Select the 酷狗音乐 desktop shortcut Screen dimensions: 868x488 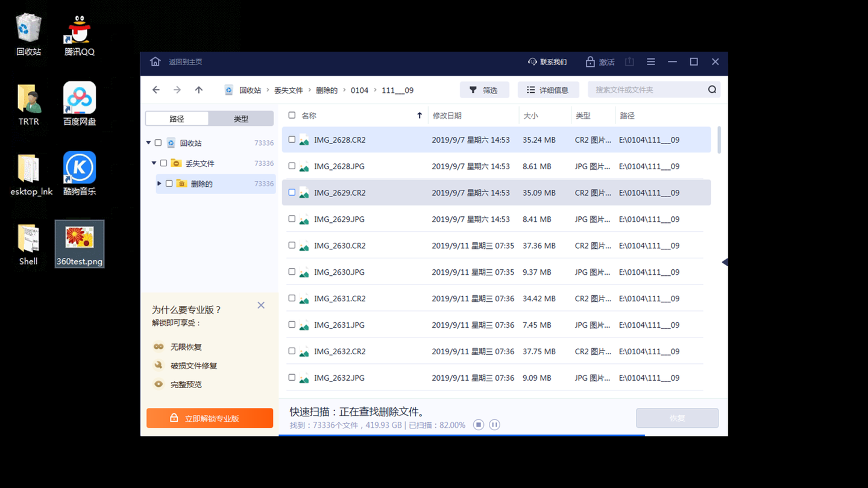coord(80,174)
